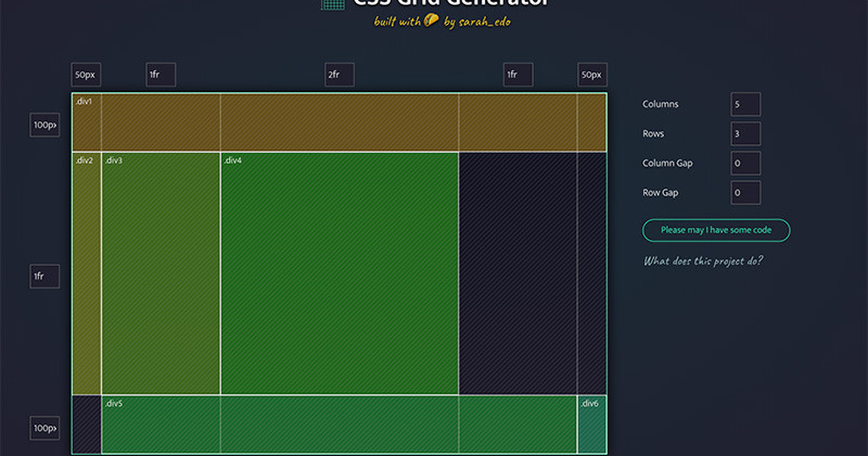Viewport: 868px width, 456px height.
Task: Select the .div4 grid area
Action: pyautogui.click(x=339, y=274)
